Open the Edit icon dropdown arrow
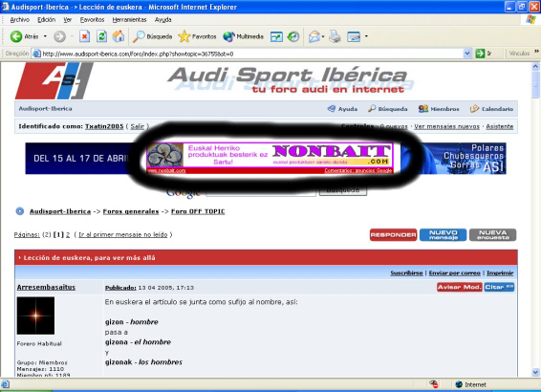 tap(366, 36)
